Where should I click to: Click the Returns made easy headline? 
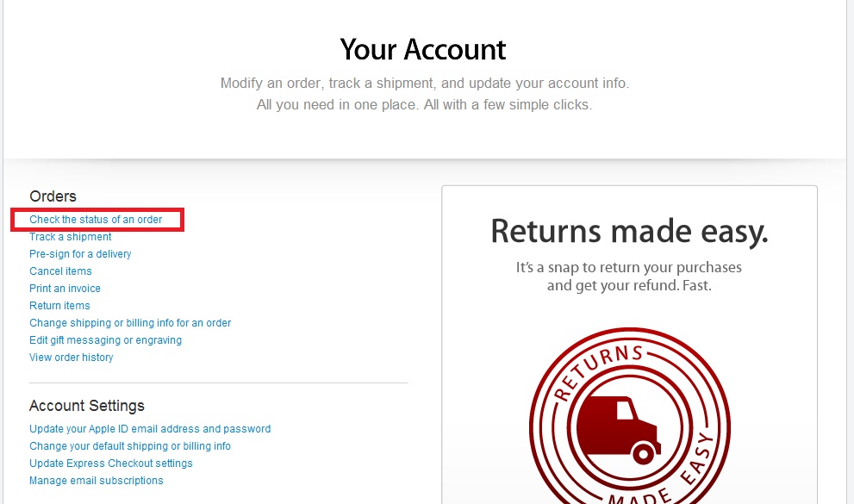[630, 231]
